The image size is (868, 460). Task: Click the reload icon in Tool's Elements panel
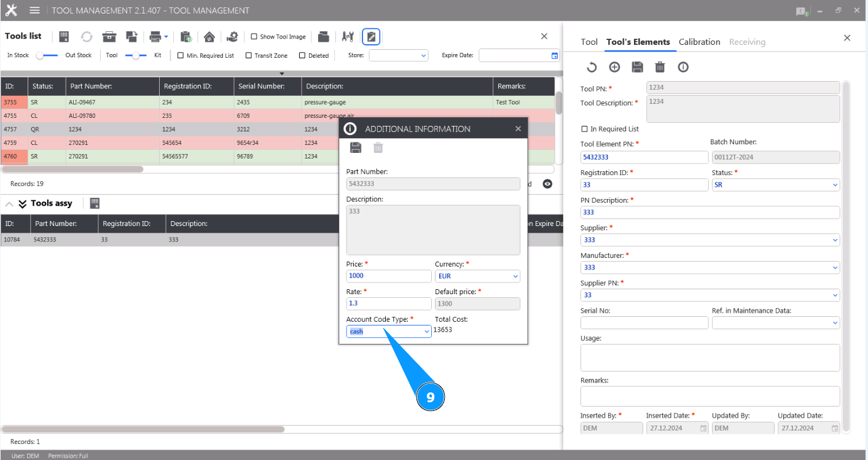(592, 68)
